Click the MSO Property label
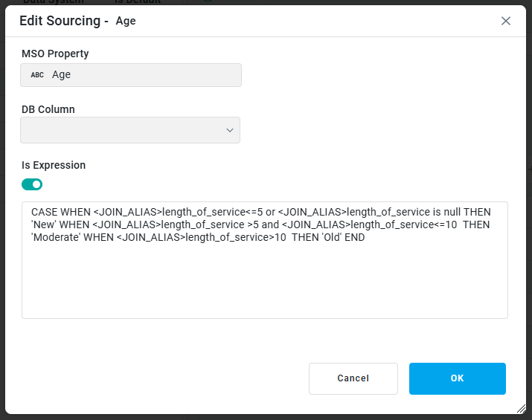 55,54
